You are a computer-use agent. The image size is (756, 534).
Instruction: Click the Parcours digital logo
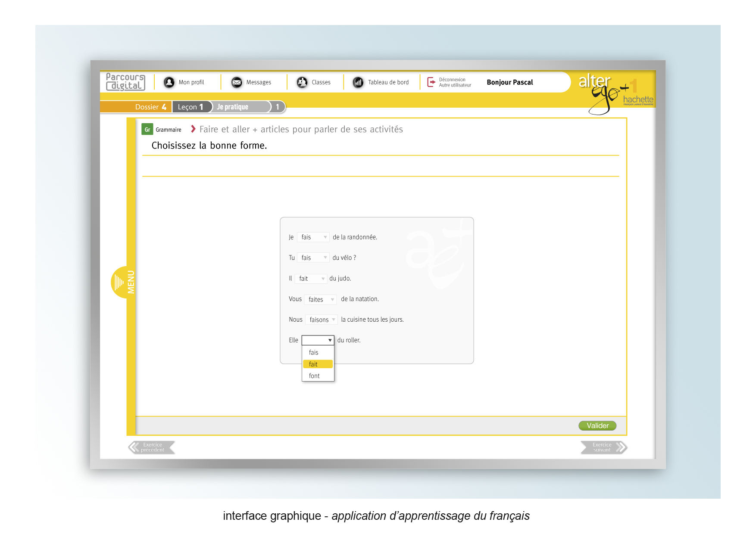click(125, 82)
